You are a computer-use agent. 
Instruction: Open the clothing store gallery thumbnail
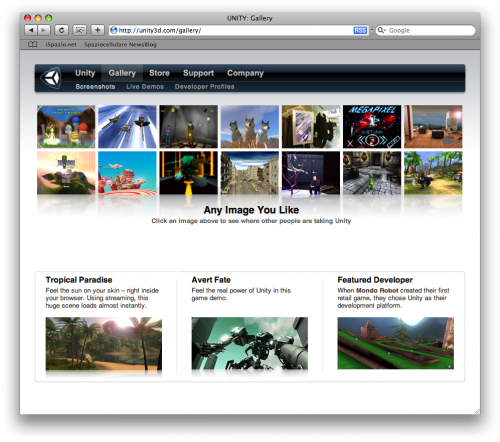click(x=311, y=127)
